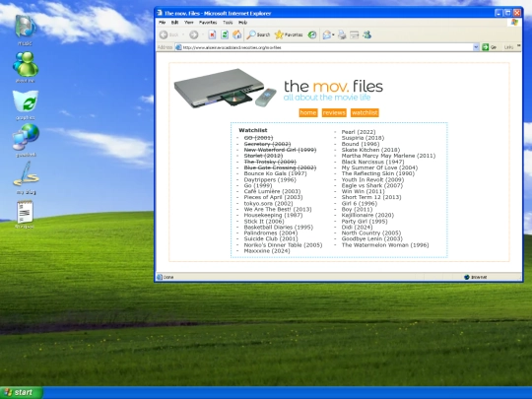Click the Edit page toolbar icon

point(355,34)
